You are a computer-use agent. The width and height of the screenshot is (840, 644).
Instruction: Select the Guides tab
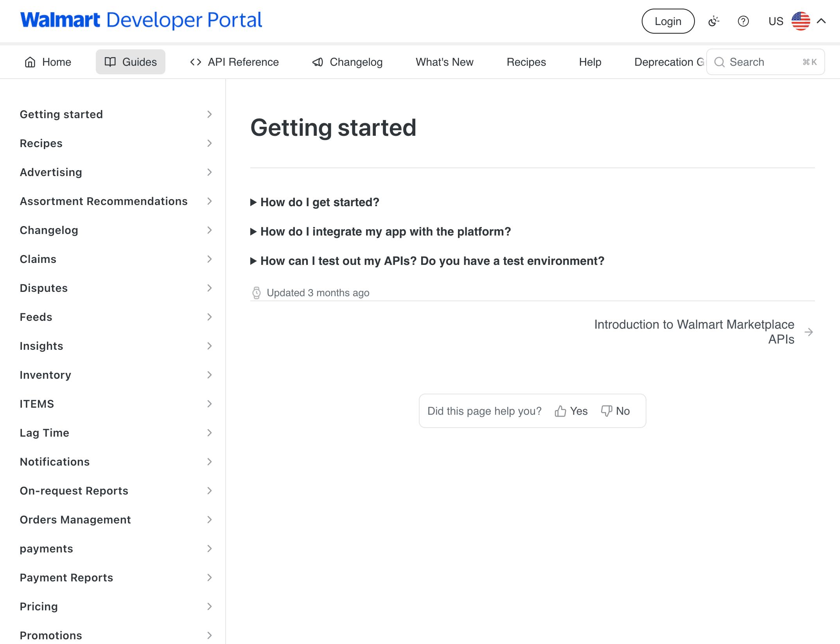click(x=131, y=62)
